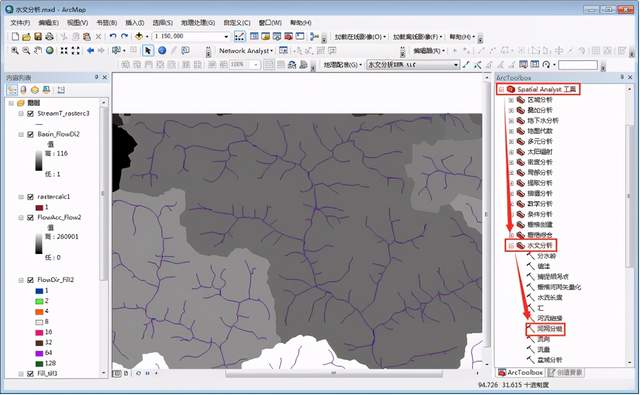Switch to the ArcToolbox tab
This screenshot has height=395, width=640.
point(521,373)
